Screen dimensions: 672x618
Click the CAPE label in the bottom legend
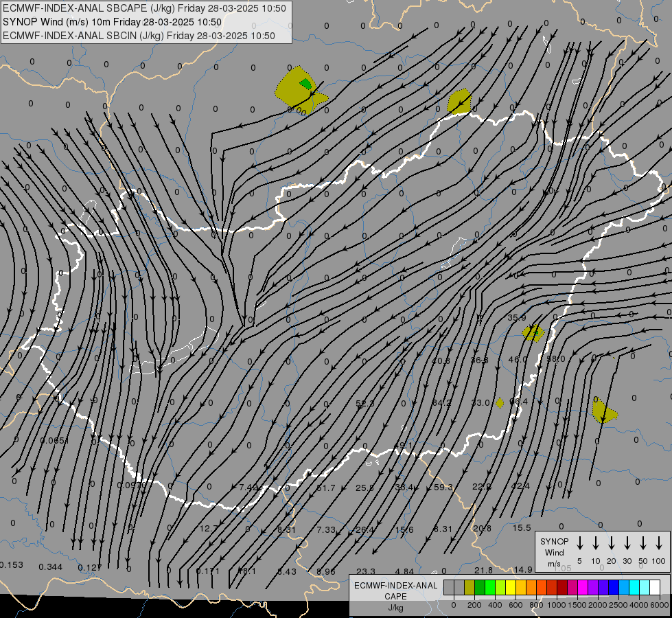(395, 597)
